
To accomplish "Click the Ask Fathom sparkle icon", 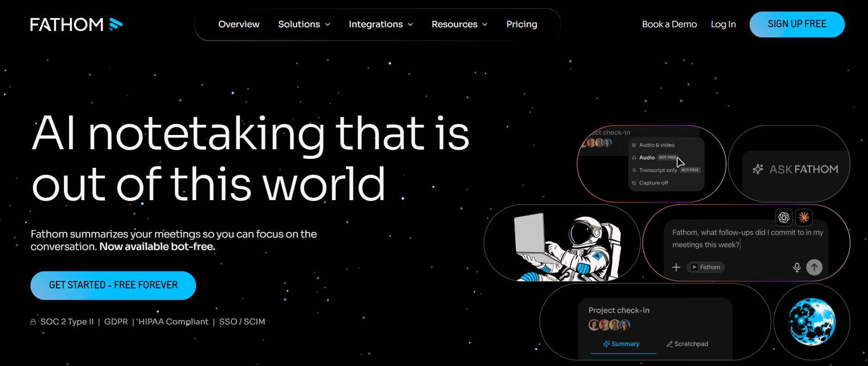I will click(758, 169).
